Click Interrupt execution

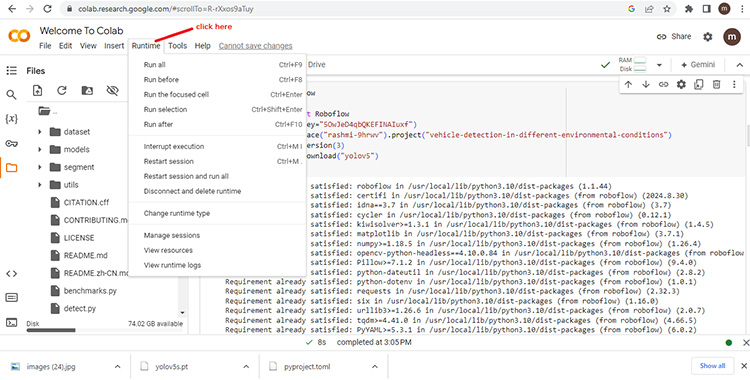pos(218,146)
